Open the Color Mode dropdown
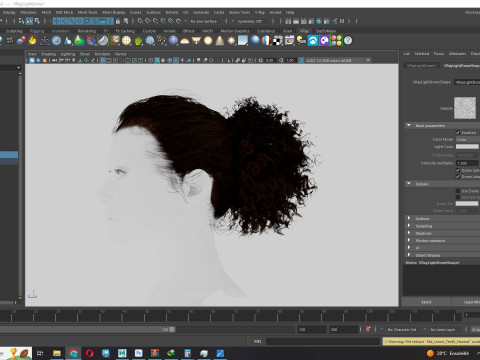The height and width of the screenshot is (360, 480). click(x=468, y=140)
